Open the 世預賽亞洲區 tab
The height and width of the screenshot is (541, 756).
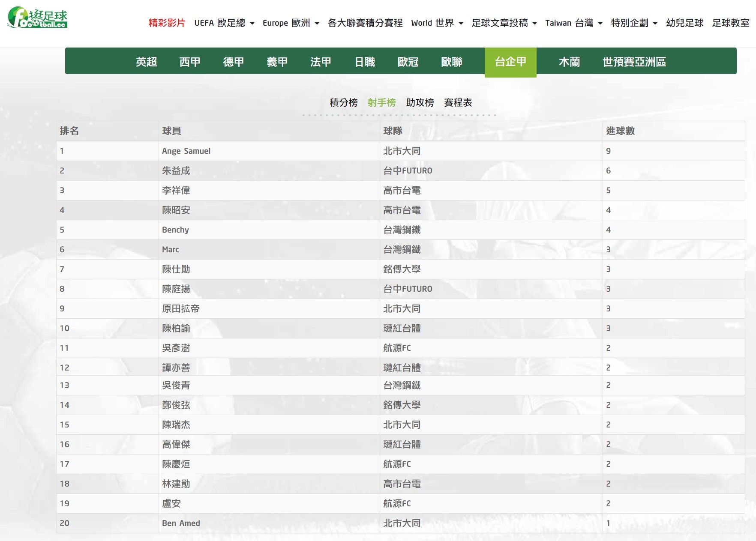(634, 62)
